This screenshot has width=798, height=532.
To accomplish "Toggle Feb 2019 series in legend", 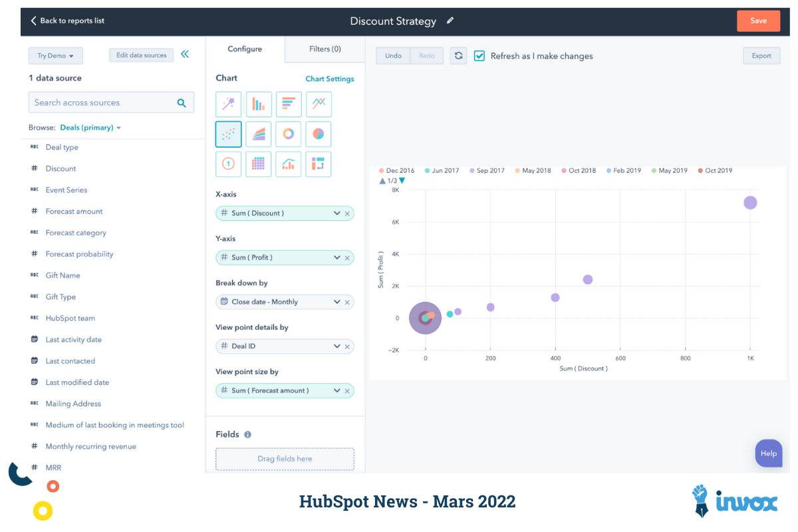I will 624,171.
